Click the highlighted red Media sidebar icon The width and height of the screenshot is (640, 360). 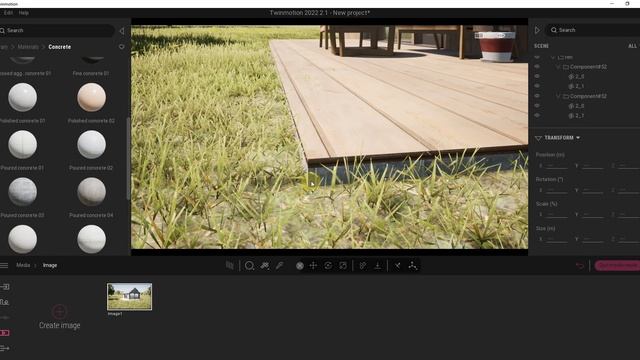click(4, 333)
